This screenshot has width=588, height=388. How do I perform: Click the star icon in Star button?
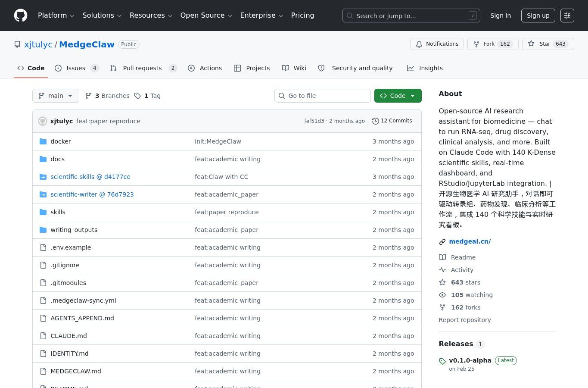[531, 44]
